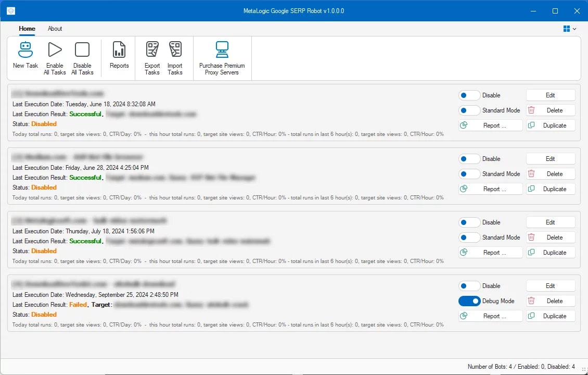The image size is (588, 375).
Task: Delete the task executed June 18
Action: click(550, 110)
